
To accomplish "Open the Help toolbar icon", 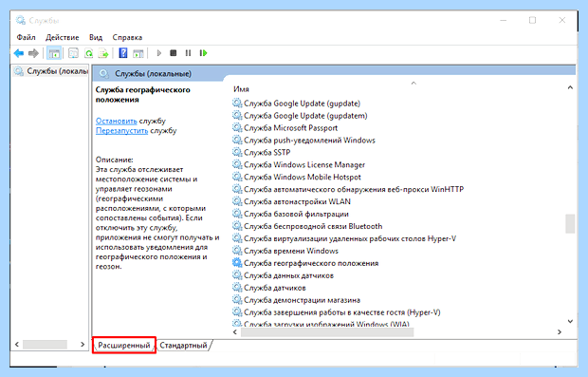I will click(x=123, y=53).
